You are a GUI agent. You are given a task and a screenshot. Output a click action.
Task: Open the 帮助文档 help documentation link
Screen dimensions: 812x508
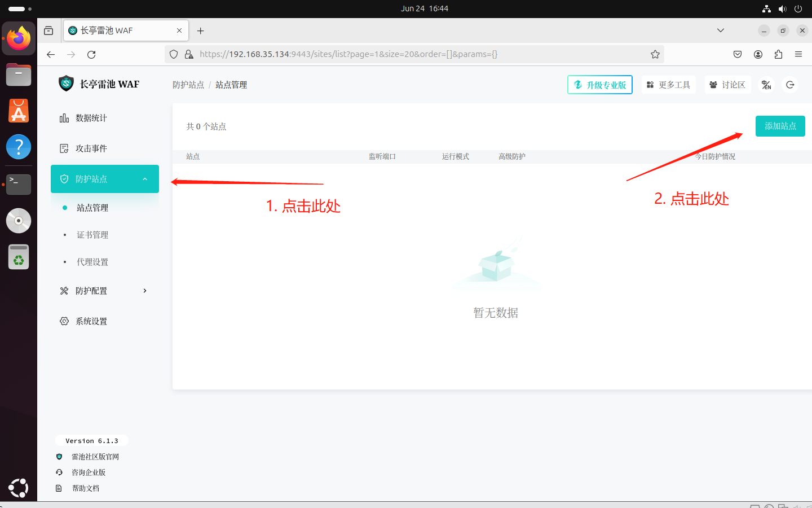pos(85,488)
